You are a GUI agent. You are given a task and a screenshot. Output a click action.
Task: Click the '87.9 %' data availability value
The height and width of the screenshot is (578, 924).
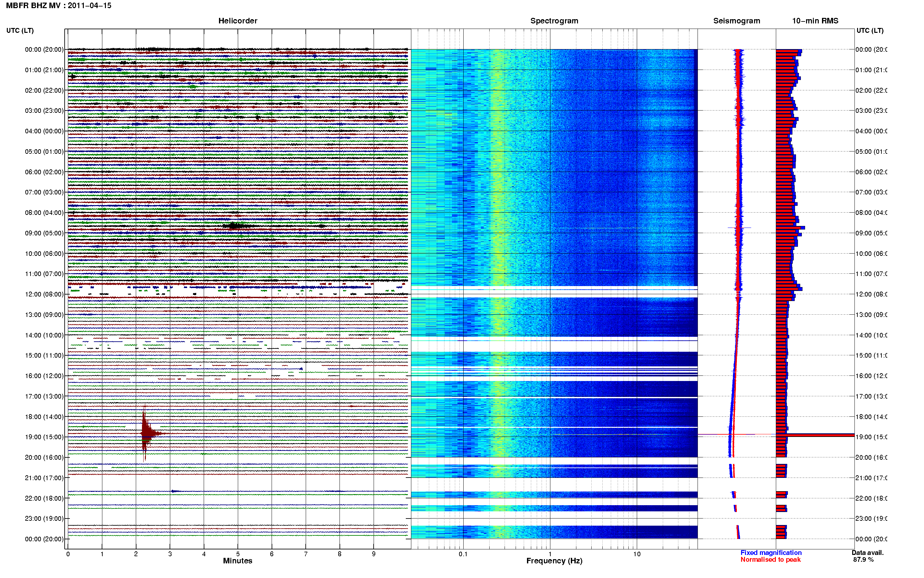pos(863,560)
